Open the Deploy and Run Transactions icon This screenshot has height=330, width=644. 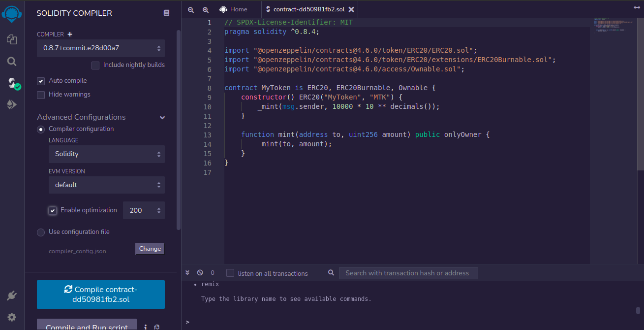[12, 104]
